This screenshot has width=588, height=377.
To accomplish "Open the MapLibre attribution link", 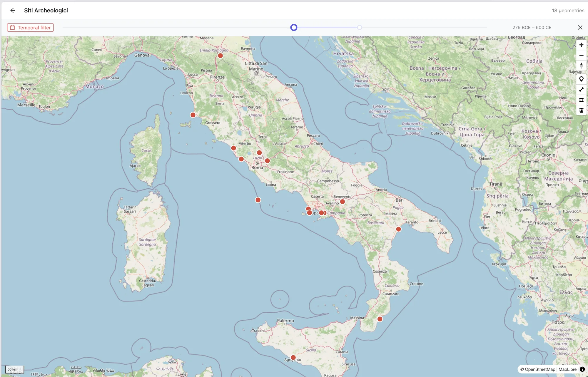I will coord(567,369).
